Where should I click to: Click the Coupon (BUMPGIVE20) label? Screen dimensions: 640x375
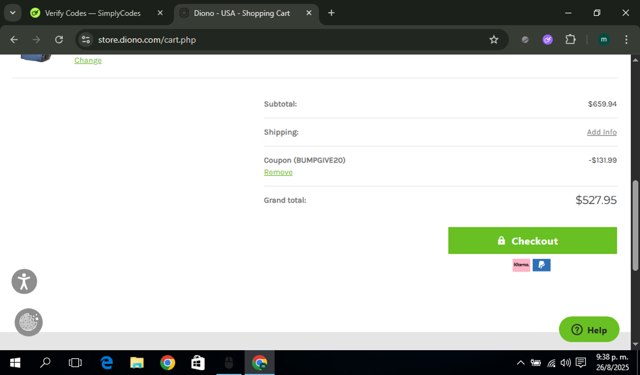tap(304, 160)
